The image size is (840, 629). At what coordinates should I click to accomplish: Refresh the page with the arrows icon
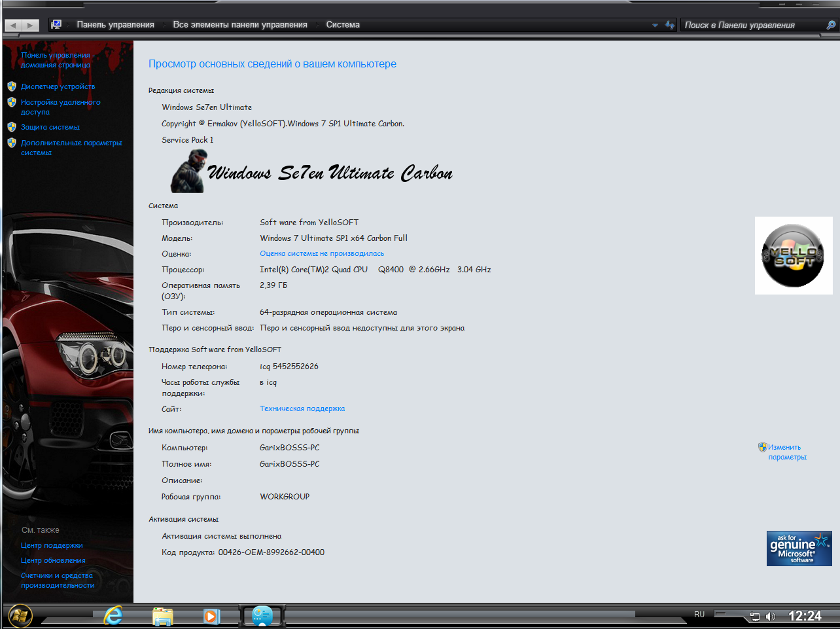669,25
